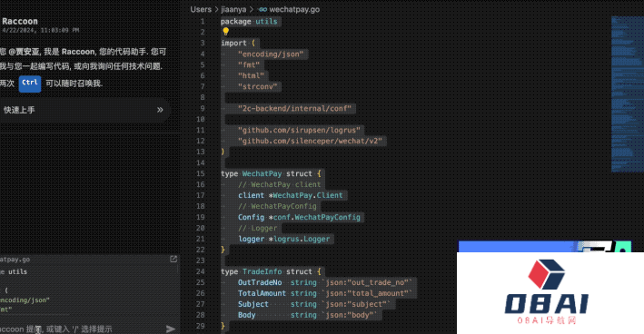Click the "strconv" import
Screen dimensions: 644x334
(258, 86)
